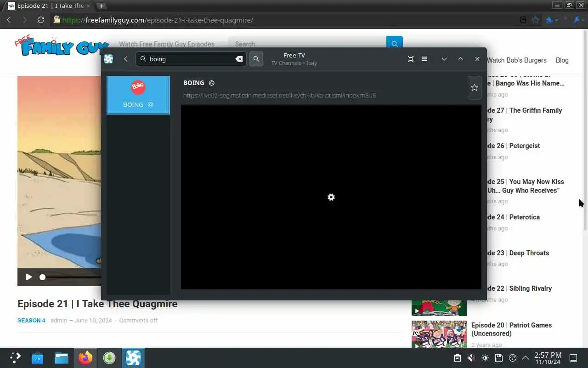Screen dimensions: 588x368
Task: Open the SEASON 4 category link
Action: (31, 320)
